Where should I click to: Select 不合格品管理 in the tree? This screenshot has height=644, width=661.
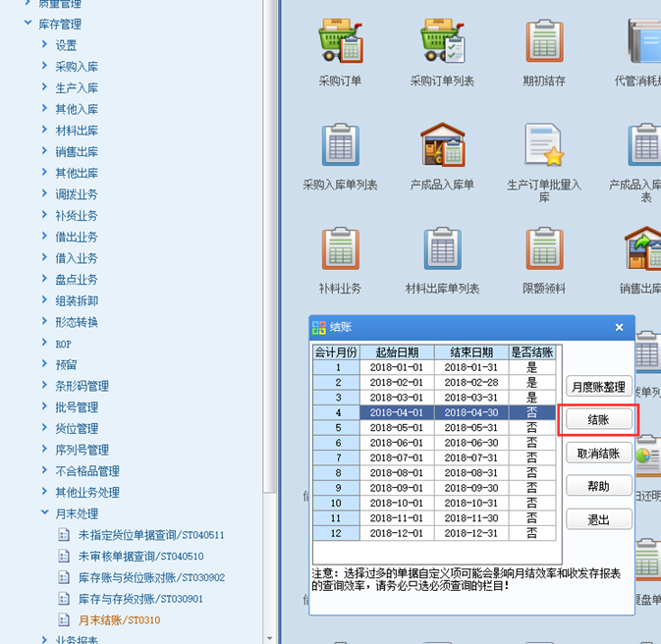[87, 471]
